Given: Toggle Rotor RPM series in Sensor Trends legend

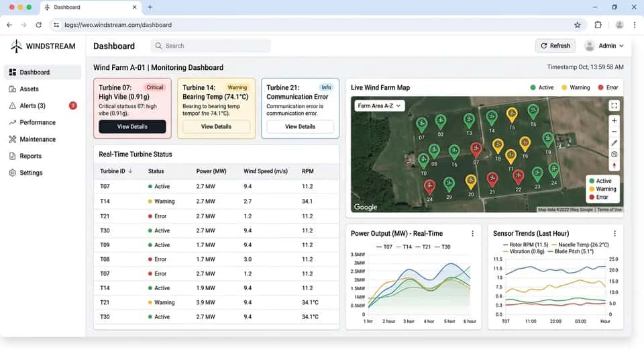Looking at the screenshot, I should (526, 245).
